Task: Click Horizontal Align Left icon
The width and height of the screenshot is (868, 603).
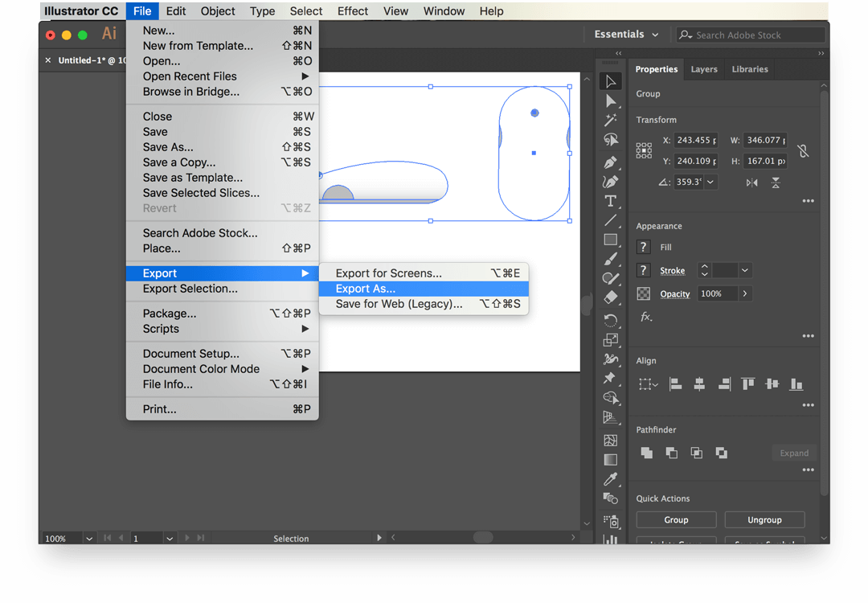Action: click(x=675, y=384)
